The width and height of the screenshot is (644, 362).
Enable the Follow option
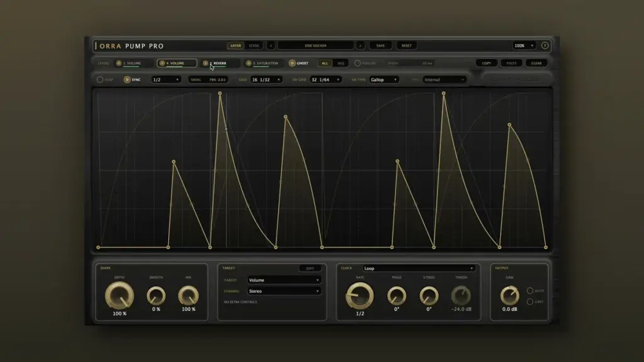pyautogui.click(x=357, y=63)
